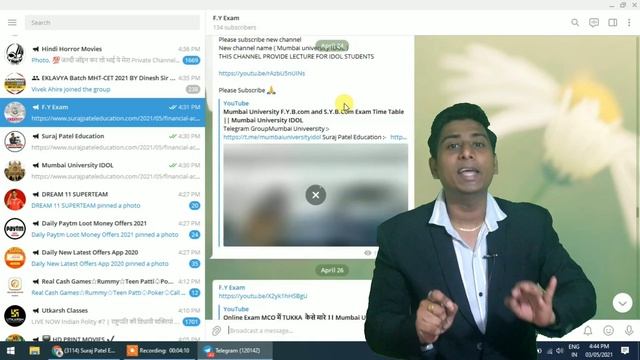
Task: Open the first youtu.be link in message
Action: pyautogui.click(x=262, y=73)
